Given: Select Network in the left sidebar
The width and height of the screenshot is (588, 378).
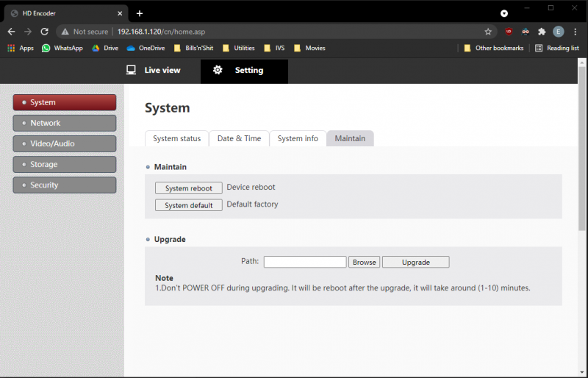Looking at the screenshot, I should 65,123.
